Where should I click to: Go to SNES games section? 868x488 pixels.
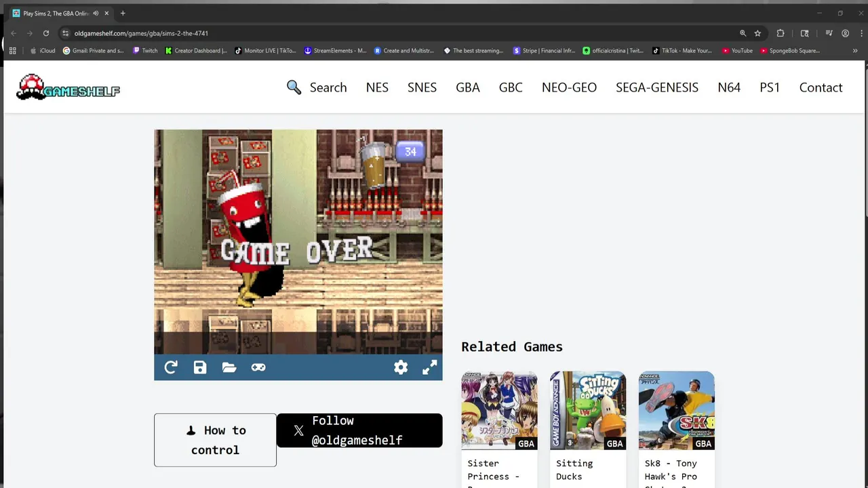coord(422,87)
